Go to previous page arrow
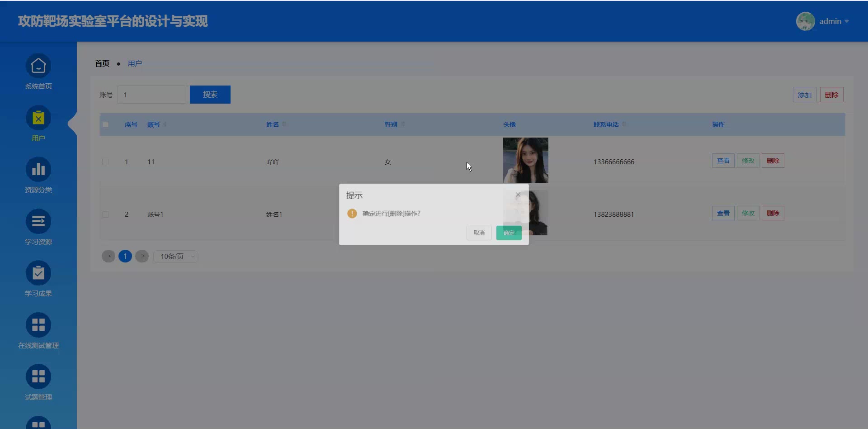Image resolution: width=868 pixels, height=429 pixels. [x=108, y=256]
